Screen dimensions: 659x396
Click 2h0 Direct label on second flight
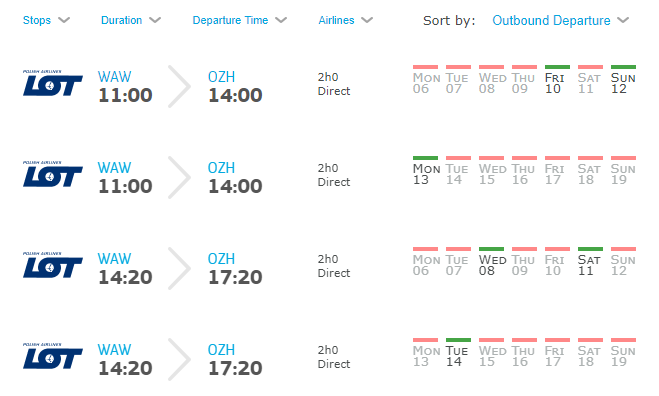tap(334, 175)
